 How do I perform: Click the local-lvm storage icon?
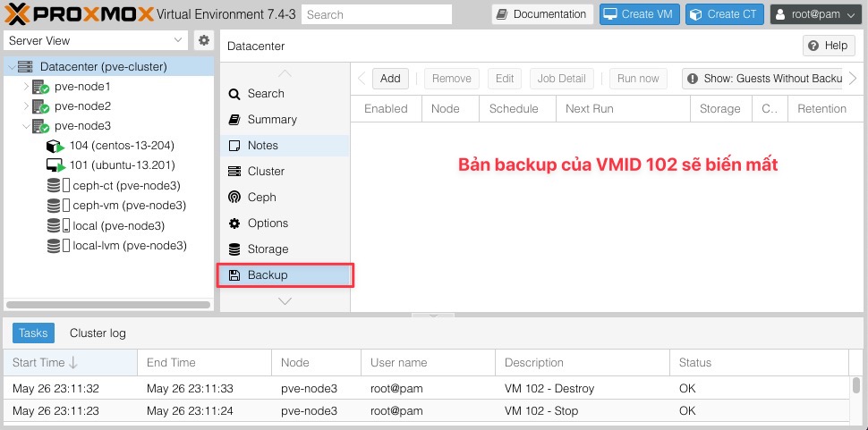tap(57, 246)
